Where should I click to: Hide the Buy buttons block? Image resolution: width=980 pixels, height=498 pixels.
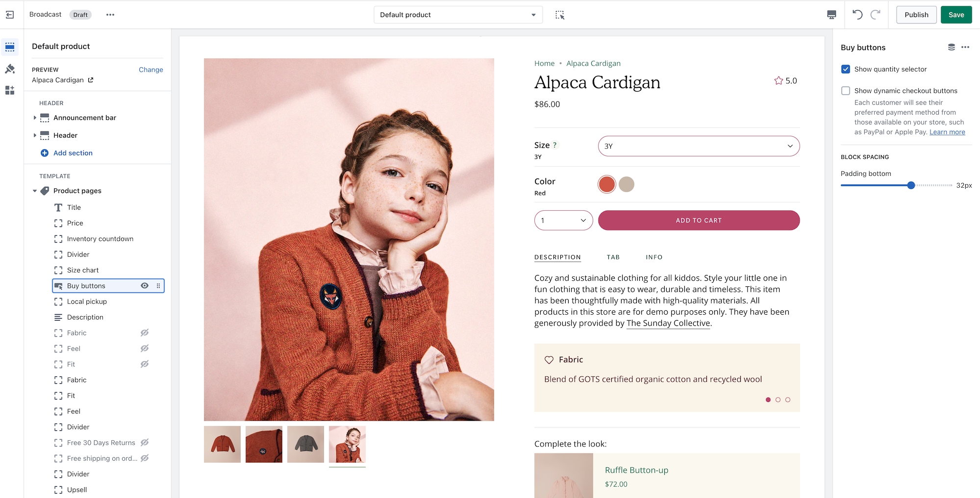[145, 286]
